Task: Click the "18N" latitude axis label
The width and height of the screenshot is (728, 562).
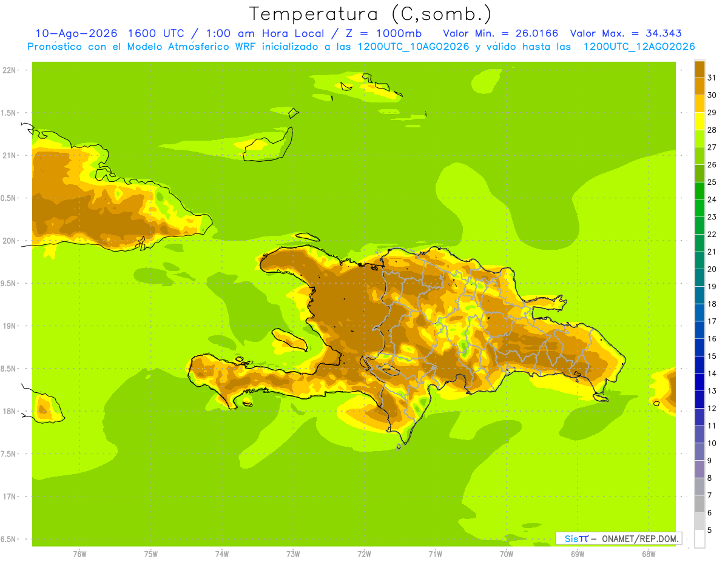Action: pyautogui.click(x=9, y=412)
